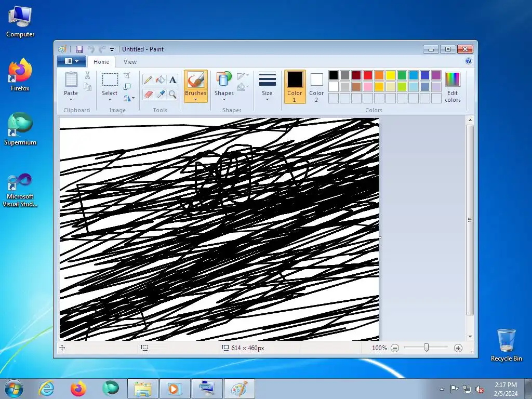Click the Microsoft Visual Studio shortcut
The image size is (532, 399).
(x=20, y=190)
